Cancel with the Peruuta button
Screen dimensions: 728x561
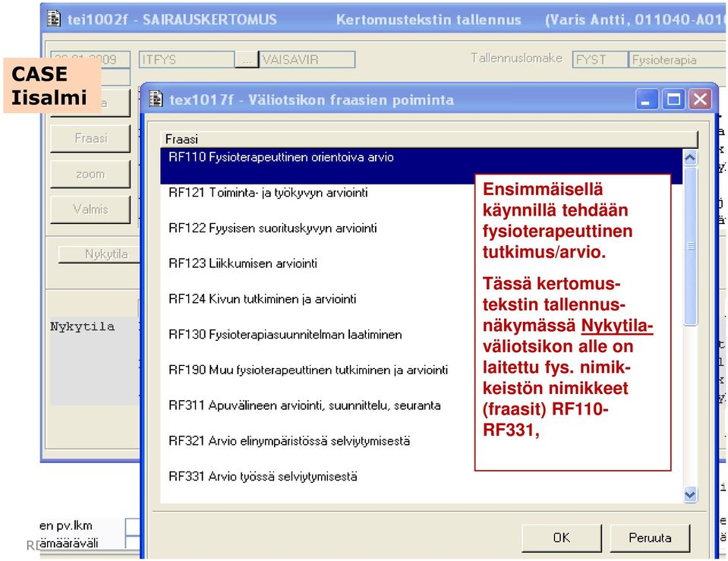pos(650,537)
